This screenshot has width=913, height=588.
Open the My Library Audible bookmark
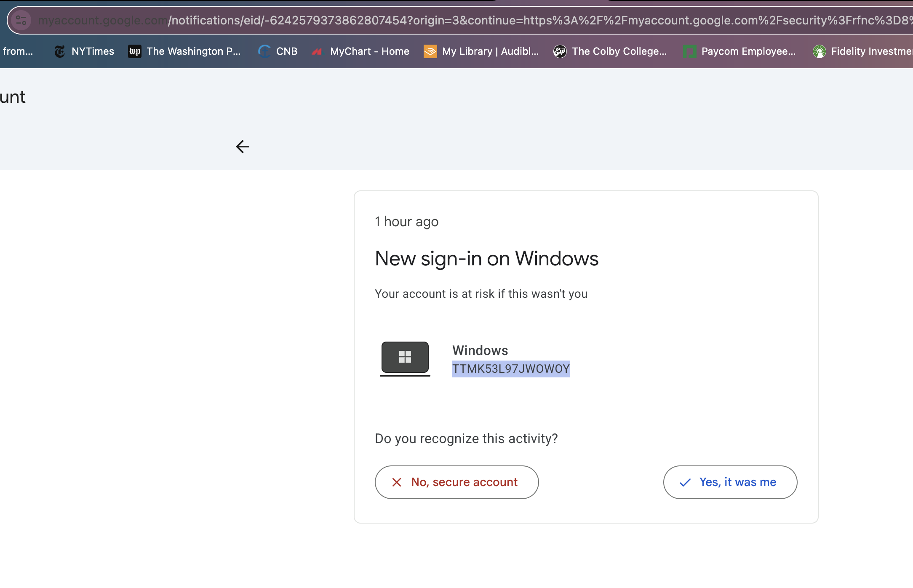pos(481,51)
